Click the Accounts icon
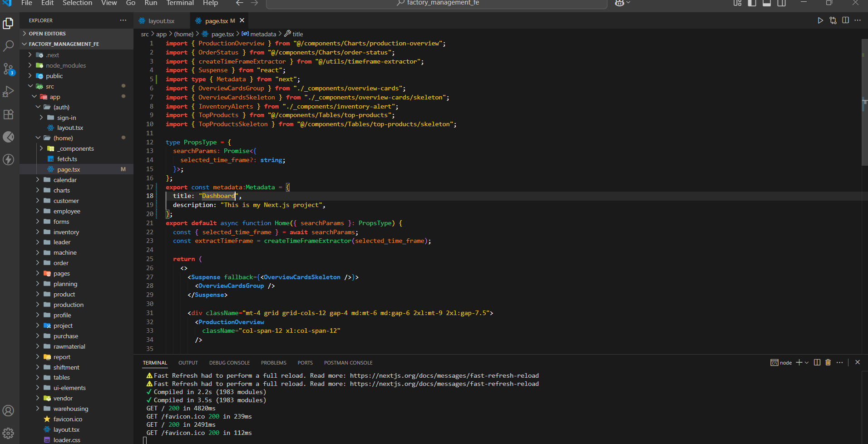 [8, 411]
